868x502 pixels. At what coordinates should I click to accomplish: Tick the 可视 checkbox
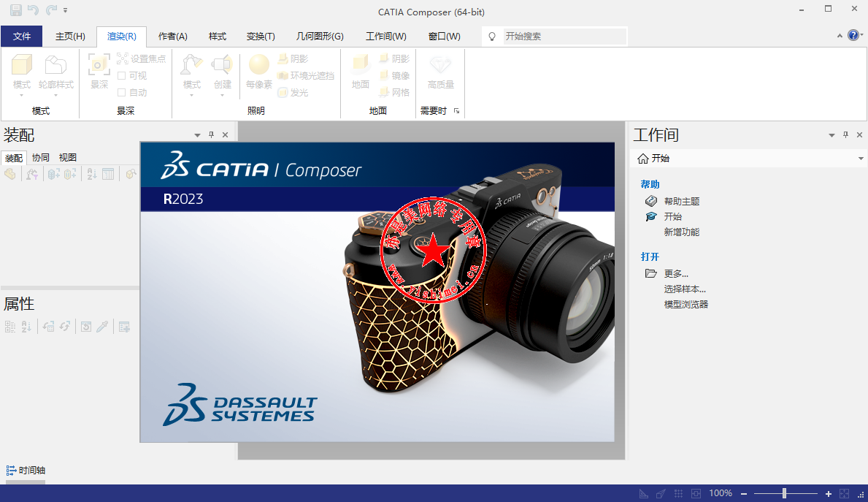pos(122,76)
